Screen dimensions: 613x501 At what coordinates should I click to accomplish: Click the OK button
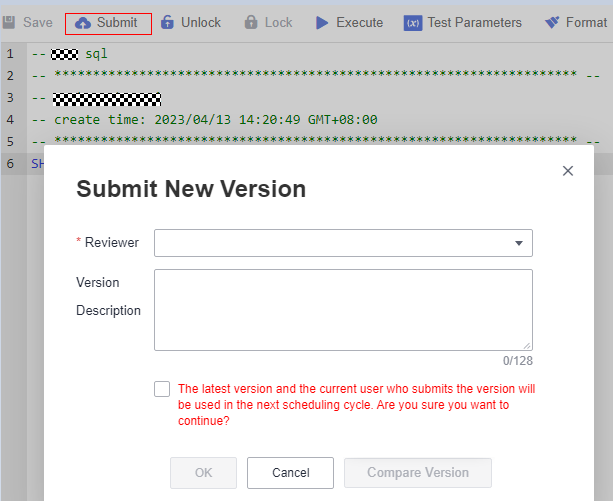pyautogui.click(x=203, y=473)
